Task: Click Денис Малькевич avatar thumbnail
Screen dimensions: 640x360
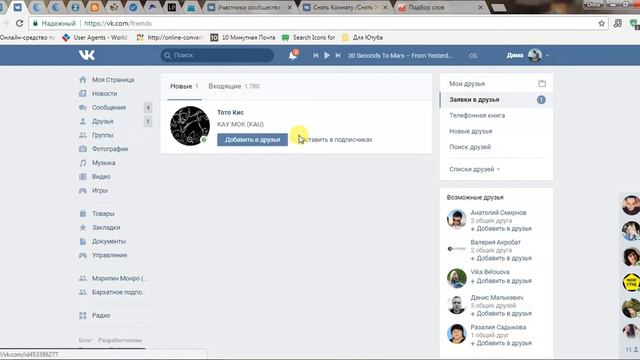Action: click(x=457, y=304)
